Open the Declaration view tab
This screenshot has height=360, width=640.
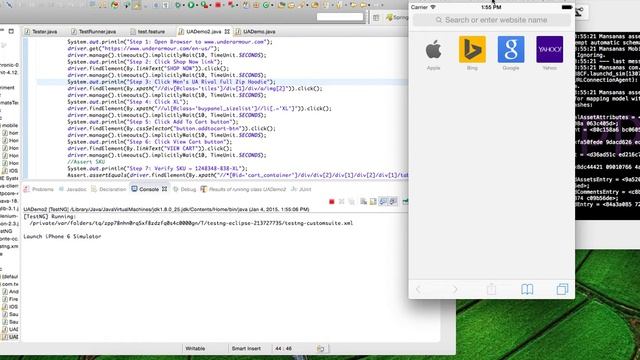tap(109, 189)
